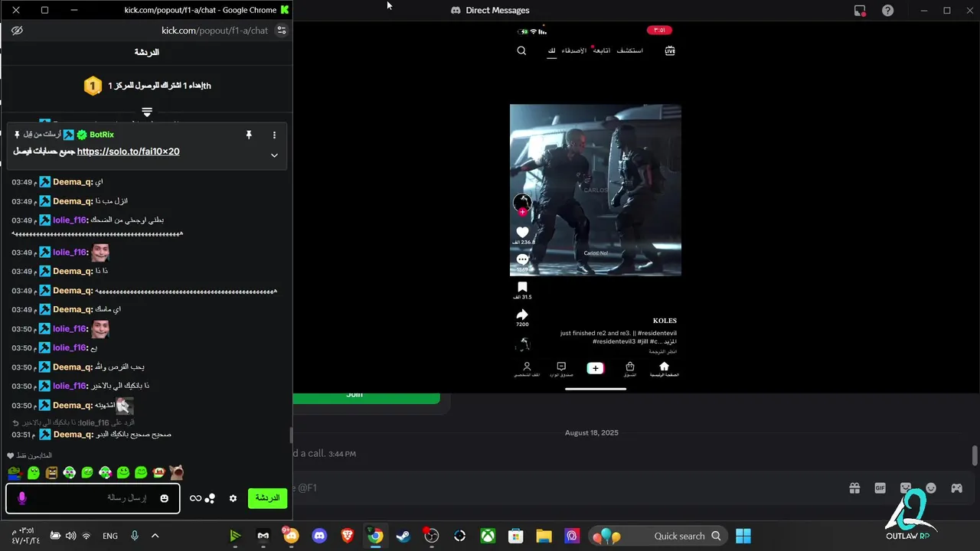Open Discord gift icon in message bar
The height and width of the screenshot is (551, 980).
coord(854,488)
